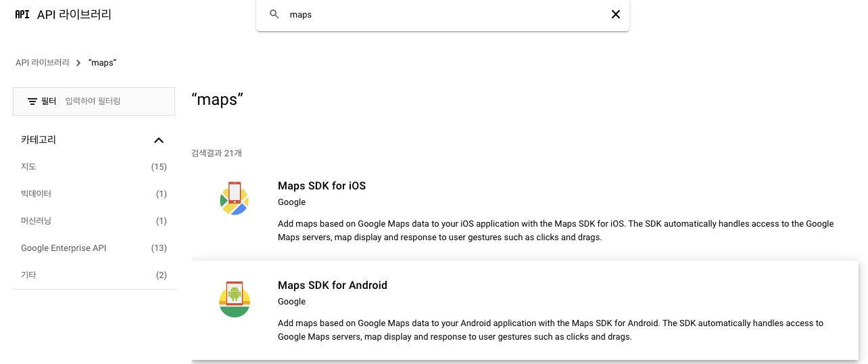The width and height of the screenshot is (868, 364).
Task: Click the “maps” results heading
Action: 217,99
